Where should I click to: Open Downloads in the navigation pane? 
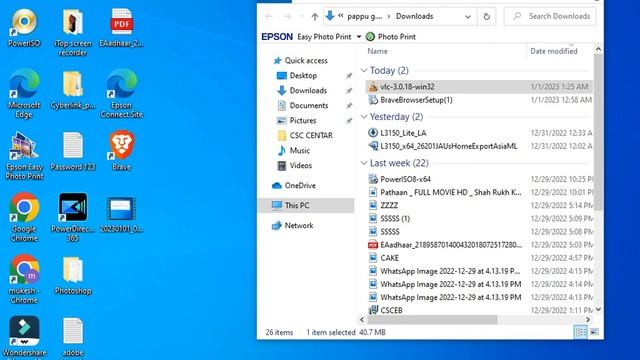point(308,91)
